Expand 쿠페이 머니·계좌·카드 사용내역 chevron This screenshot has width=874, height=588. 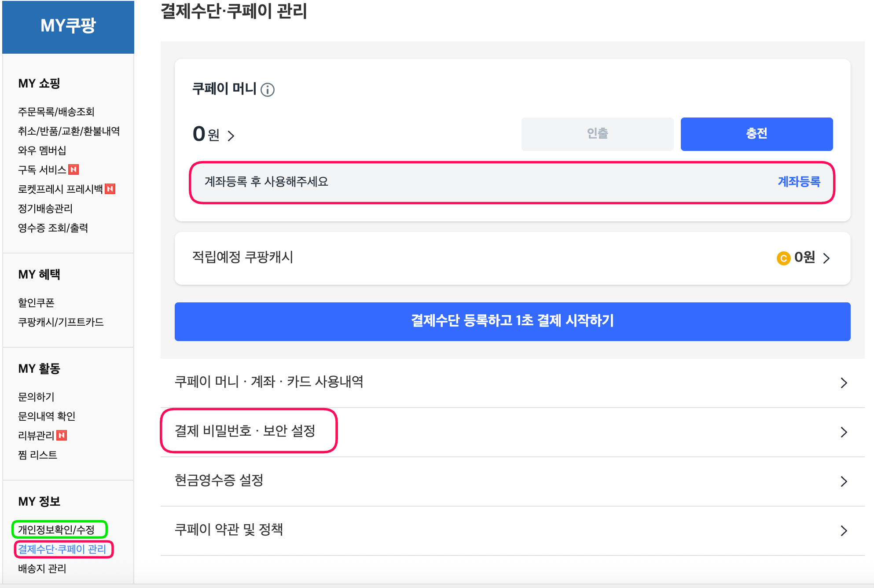click(x=843, y=383)
